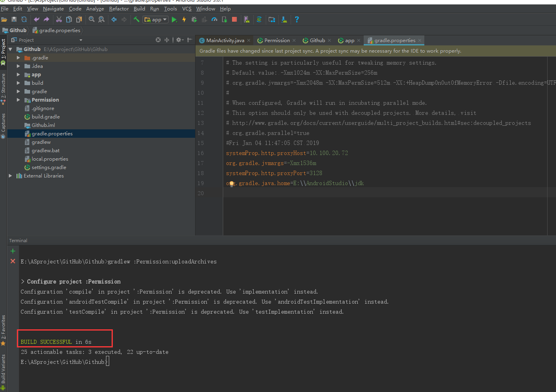The height and width of the screenshot is (392, 556).
Task: Run the app with green play icon
Action: tap(174, 19)
